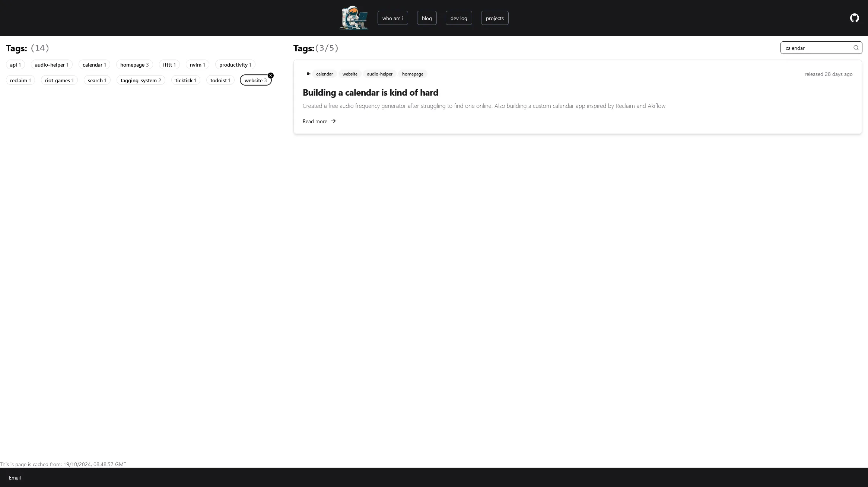Toggle the audio-helper tag filter
The height and width of the screenshot is (487, 868).
tap(52, 65)
